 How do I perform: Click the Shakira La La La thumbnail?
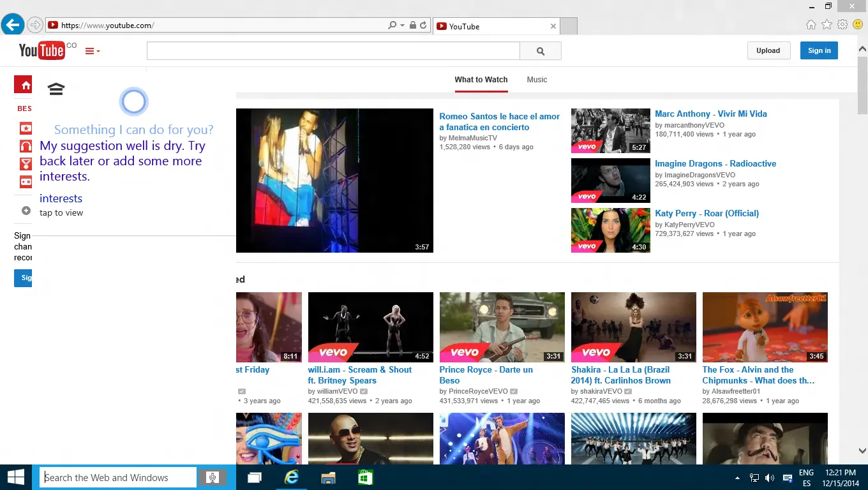(633, 327)
